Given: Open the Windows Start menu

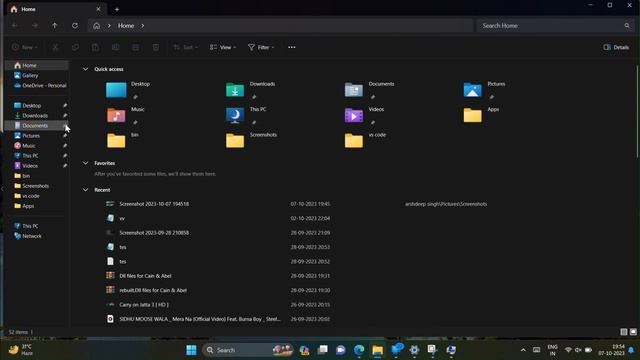Looking at the screenshot, I should (191, 350).
